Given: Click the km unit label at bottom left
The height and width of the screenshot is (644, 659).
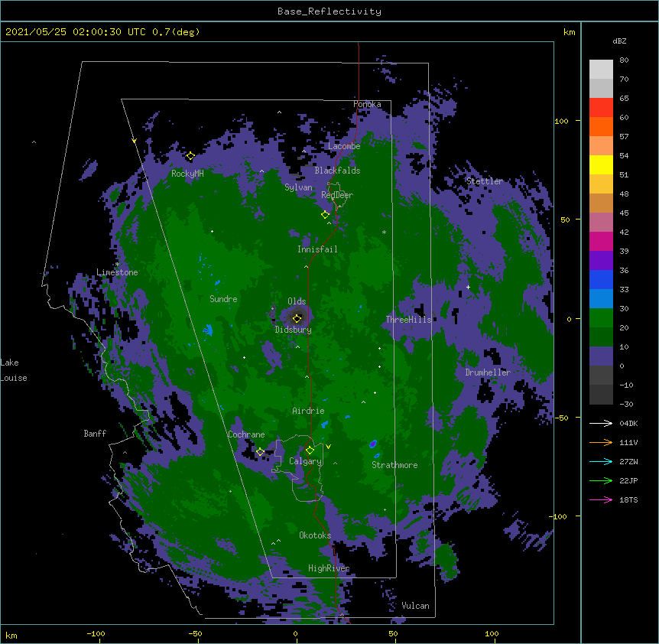Looking at the screenshot, I should 11,635.
